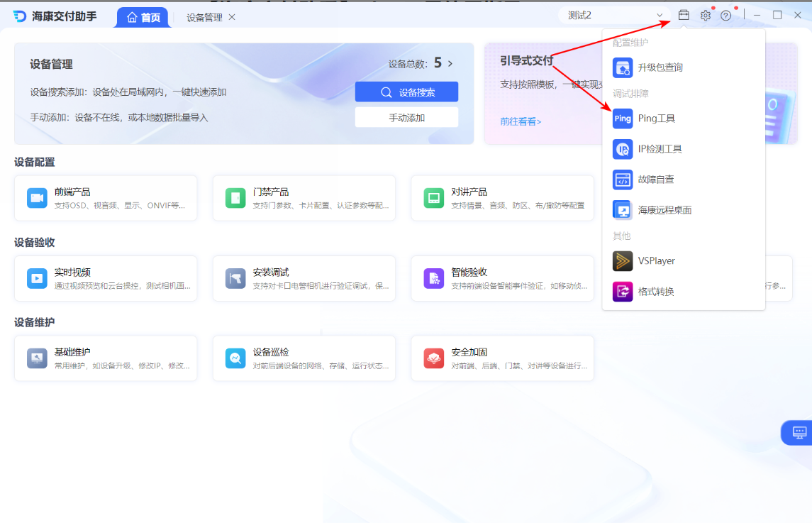Open the 安全加固 card title
Image resolution: width=812 pixels, height=523 pixels.
[x=469, y=352]
